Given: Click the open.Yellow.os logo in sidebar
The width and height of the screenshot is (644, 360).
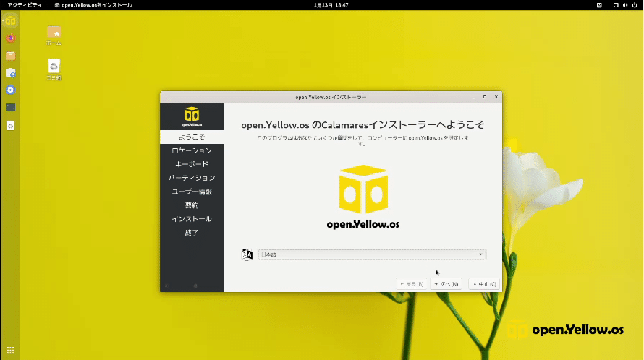Looking at the screenshot, I should tap(192, 116).
